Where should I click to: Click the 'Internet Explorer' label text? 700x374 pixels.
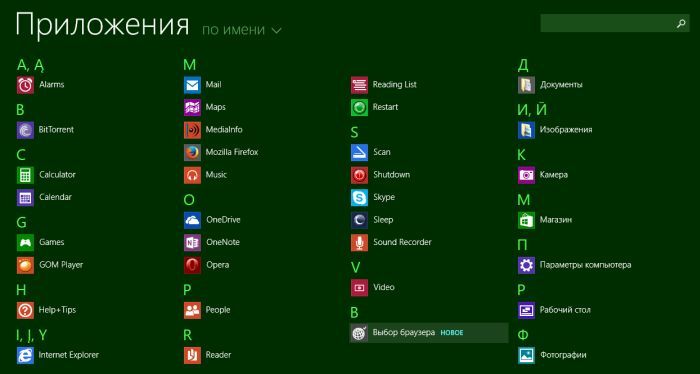tap(69, 355)
